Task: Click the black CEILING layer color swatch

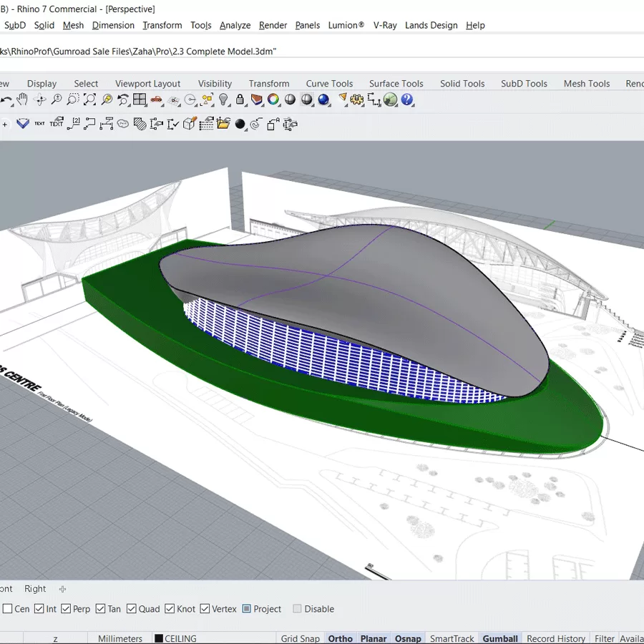Action: (159, 638)
